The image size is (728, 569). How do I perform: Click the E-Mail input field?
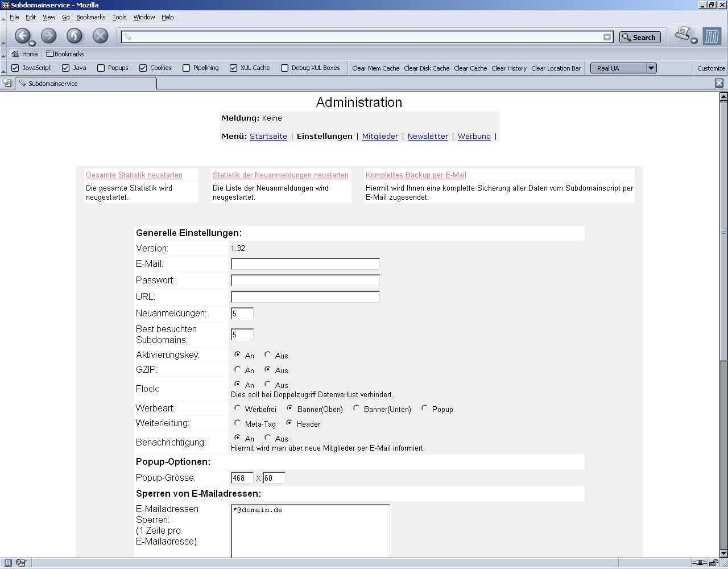(x=305, y=264)
